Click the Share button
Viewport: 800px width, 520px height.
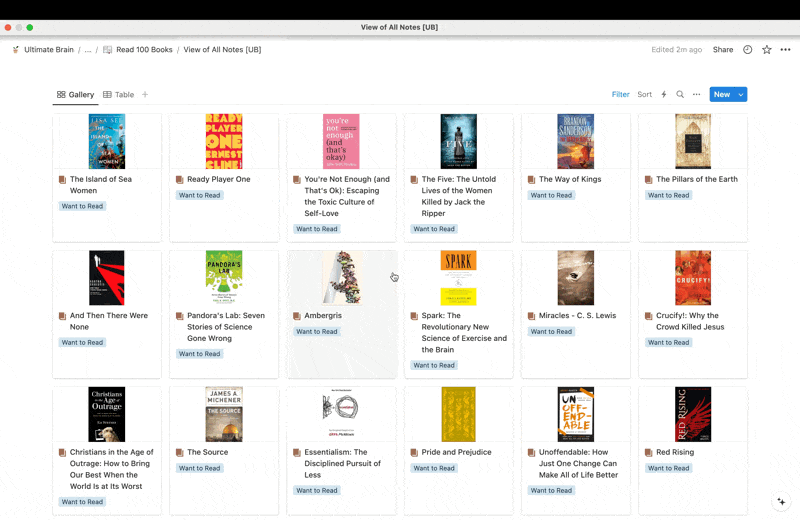click(722, 49)
